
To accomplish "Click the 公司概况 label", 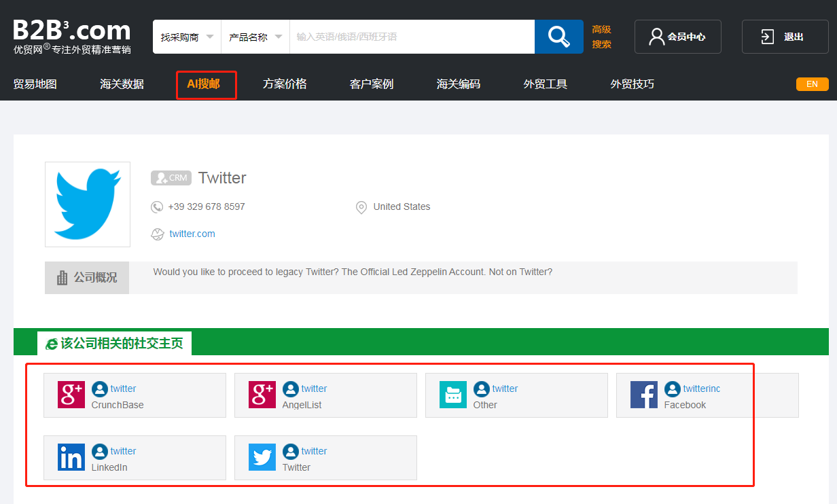I will pyautogui.click(x=96, y=277).
